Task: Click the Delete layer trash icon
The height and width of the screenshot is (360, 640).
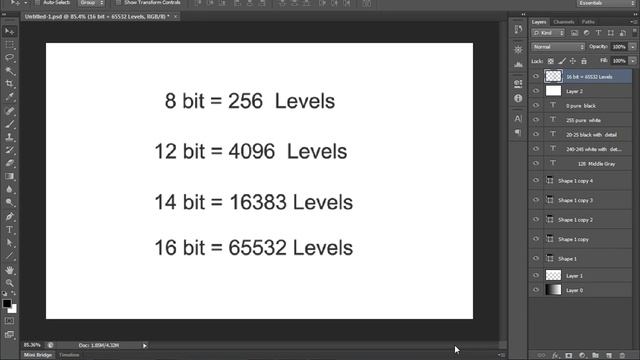Action: tap(622, 356)
